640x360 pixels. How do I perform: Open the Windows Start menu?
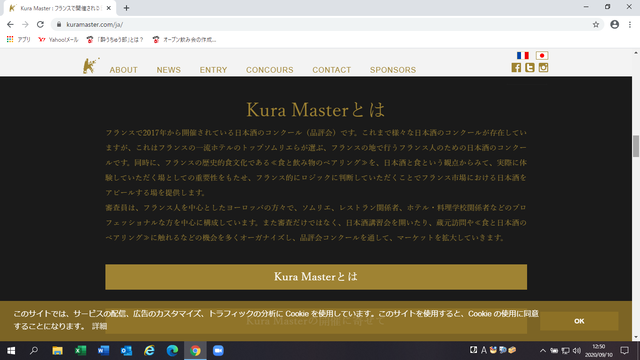11,351
